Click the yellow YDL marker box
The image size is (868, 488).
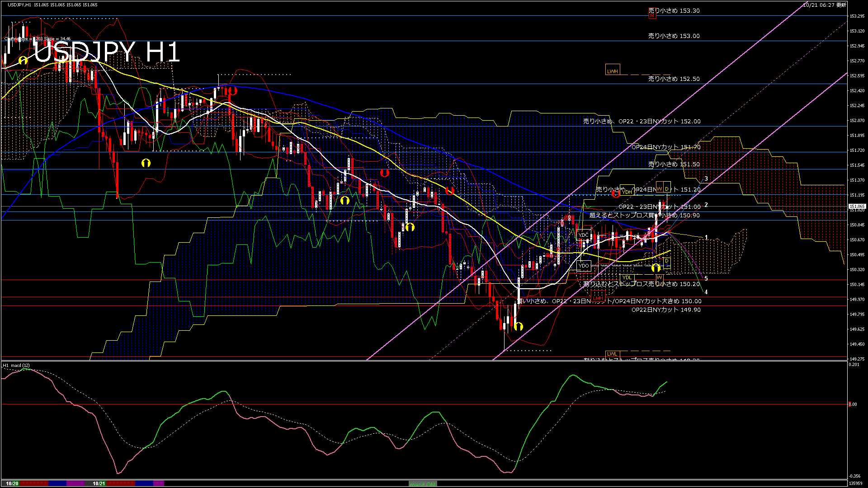coord(627,277)
